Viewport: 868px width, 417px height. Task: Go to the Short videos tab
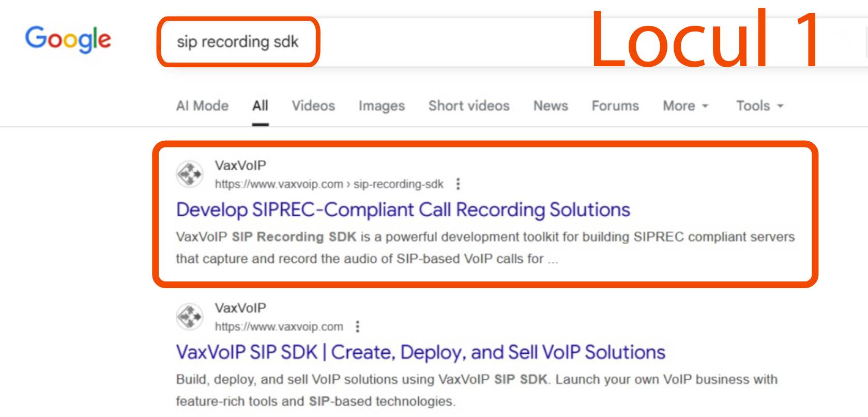469,106
